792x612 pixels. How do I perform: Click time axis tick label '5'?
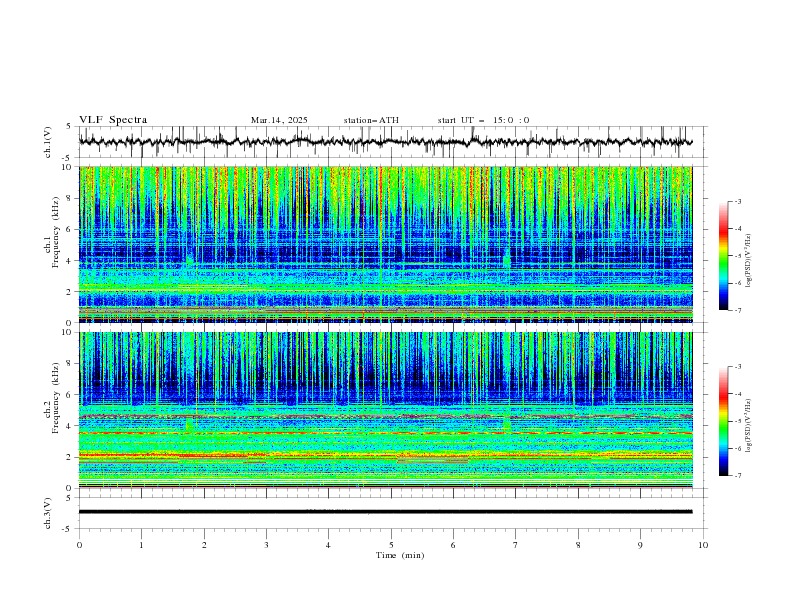pyautogui.click(x=391, y=545)
